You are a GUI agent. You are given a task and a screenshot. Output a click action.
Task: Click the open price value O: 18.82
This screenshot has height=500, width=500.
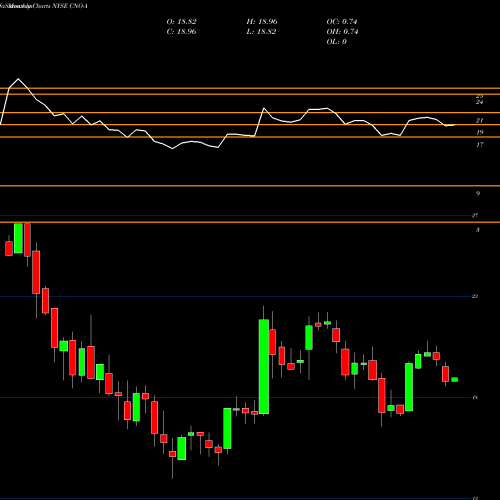point(181,22)
